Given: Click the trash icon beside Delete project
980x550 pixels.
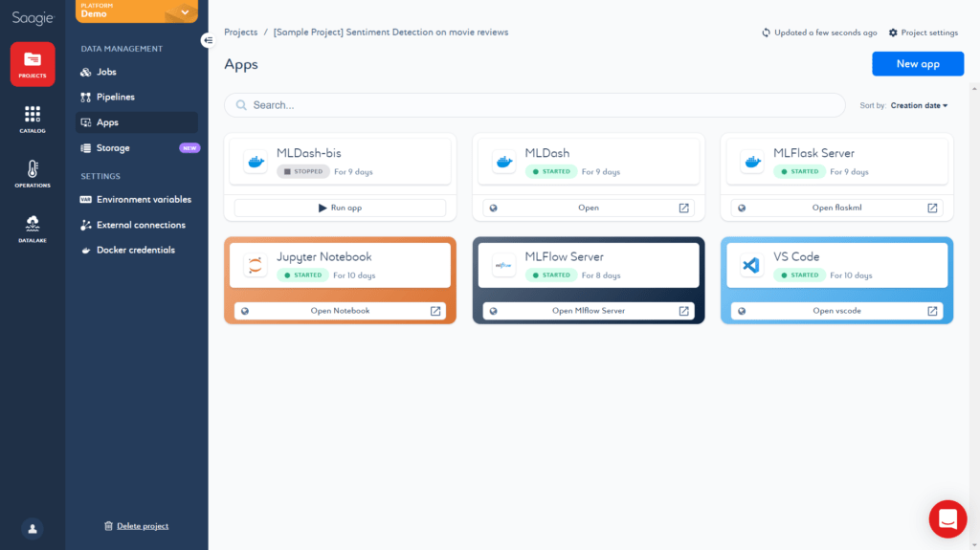Looking at the screenshot, I should [108, 526].
